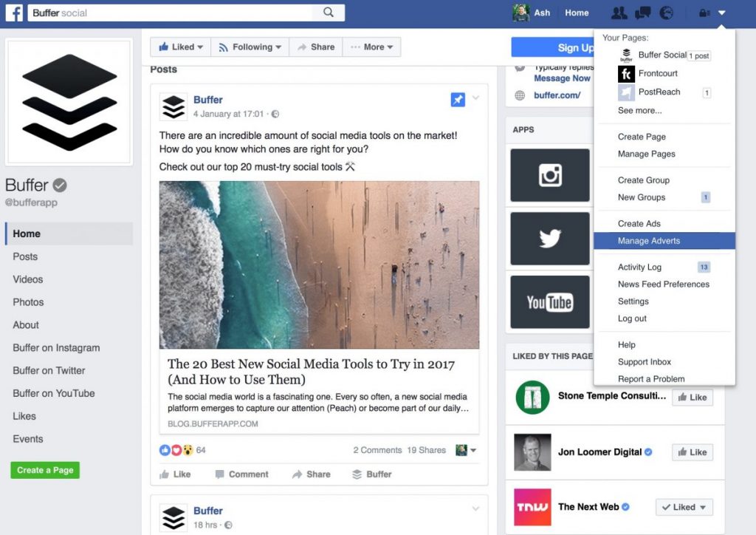Viewport: 756px width, 535px height.
Task: Click the green Create a Page button
Action: 44,470
